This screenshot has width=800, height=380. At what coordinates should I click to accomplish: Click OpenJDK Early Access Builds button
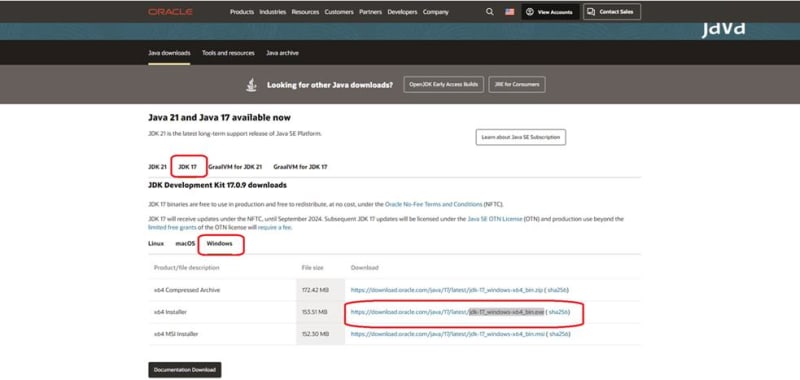pyautogui.click(x=443, y=85)
